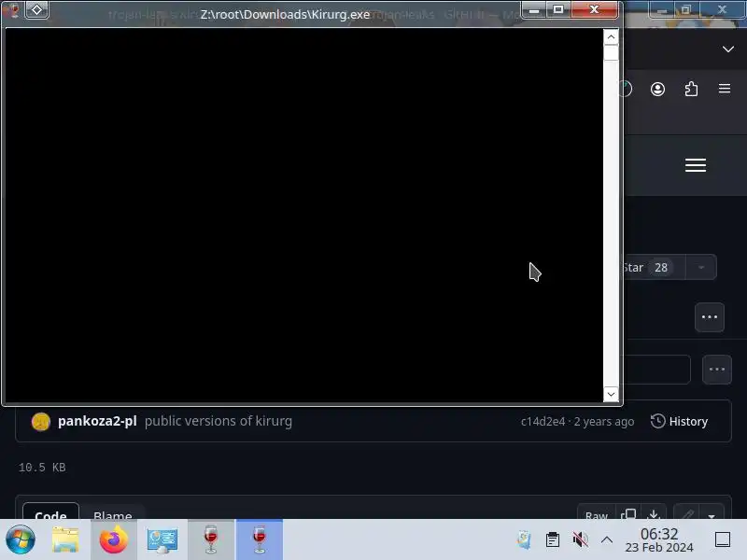Click the scroll down arrow in Kirurg.exe
This screenshot has width=747, height=560.
click(x=611, y=394)
